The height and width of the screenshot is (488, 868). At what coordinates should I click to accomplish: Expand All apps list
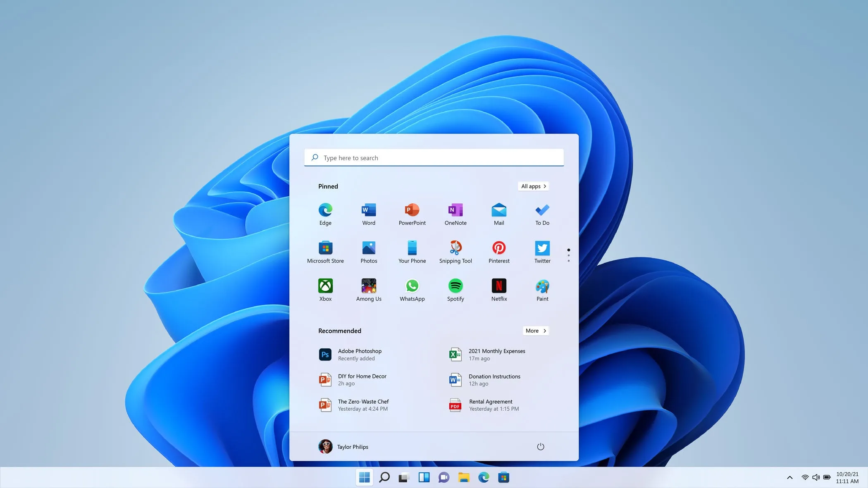pos(532,186)
